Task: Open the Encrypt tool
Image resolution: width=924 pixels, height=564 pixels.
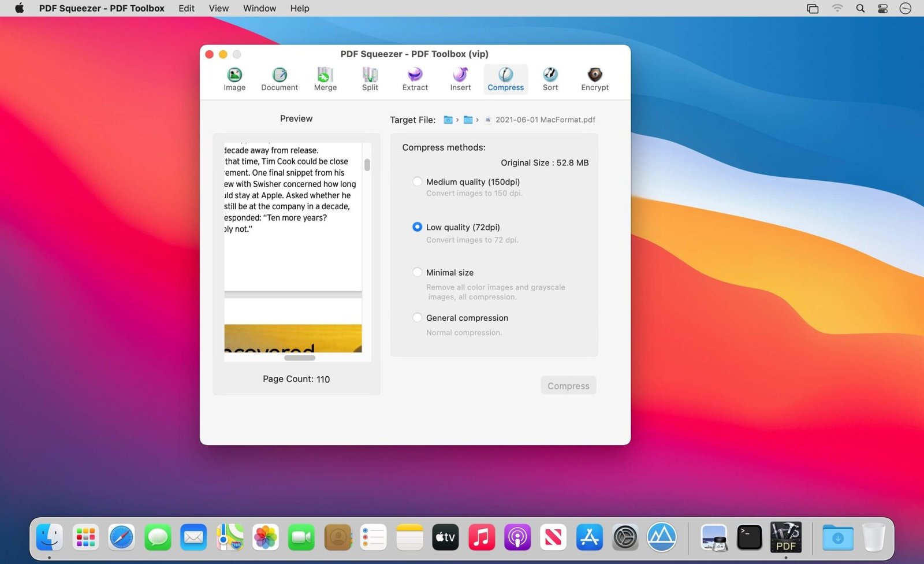Action: (x=594, y=79)
